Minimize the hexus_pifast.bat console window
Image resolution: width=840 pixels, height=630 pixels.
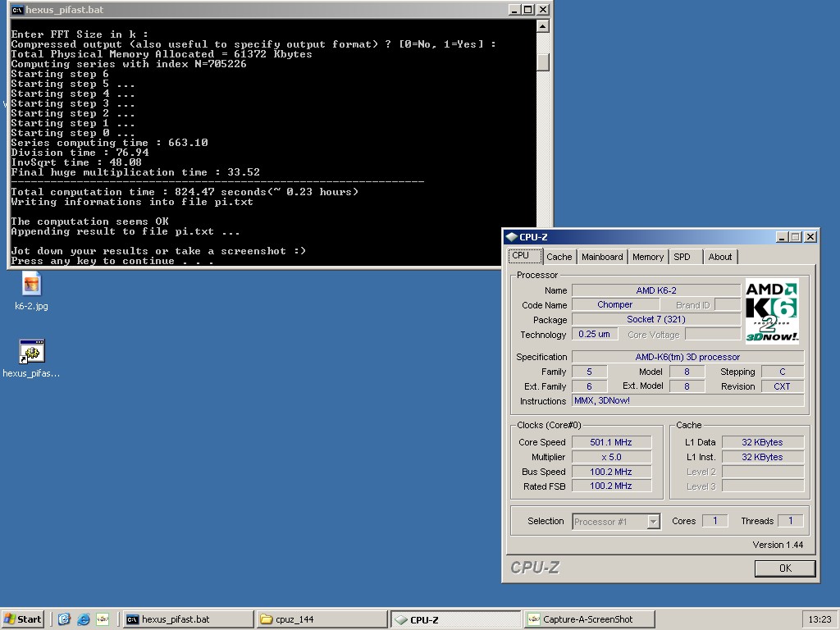point(514,10)
